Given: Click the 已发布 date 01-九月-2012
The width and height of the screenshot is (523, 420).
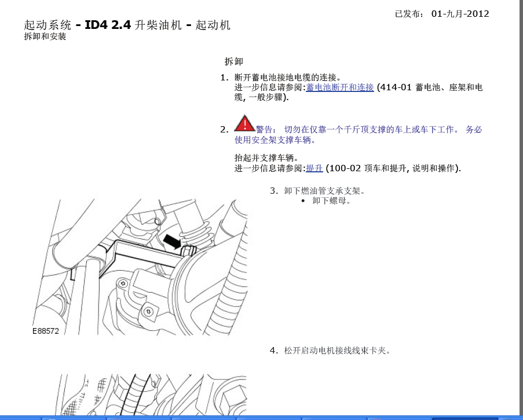Looking at the screenshot, I should pos(442,14).
